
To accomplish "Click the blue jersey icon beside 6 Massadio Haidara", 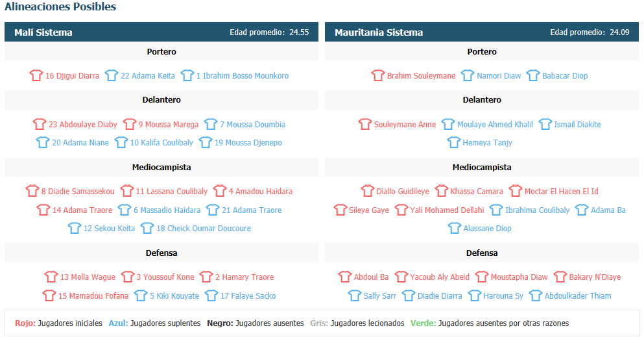I will [x=125, y=210].
